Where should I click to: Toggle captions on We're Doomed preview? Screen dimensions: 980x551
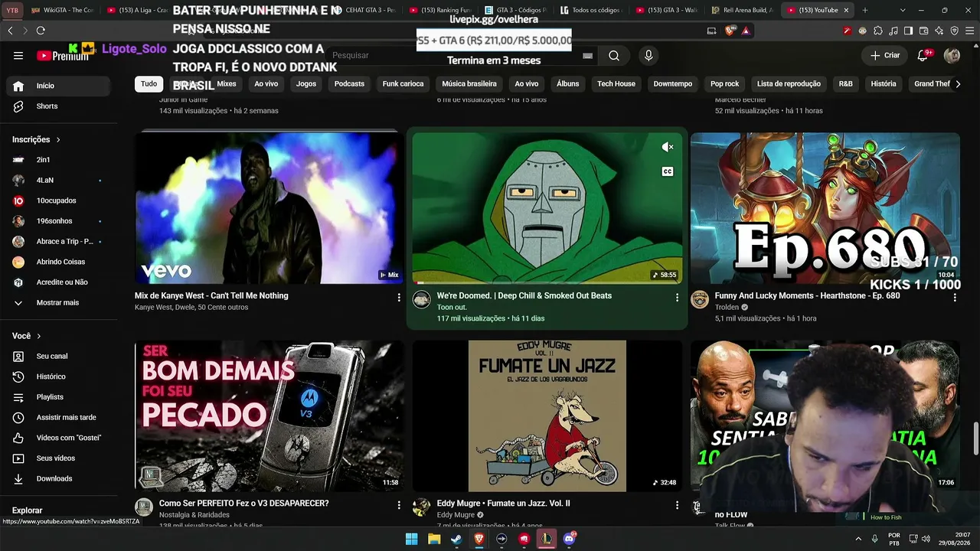pyautogui.click(x=668, y=171)
